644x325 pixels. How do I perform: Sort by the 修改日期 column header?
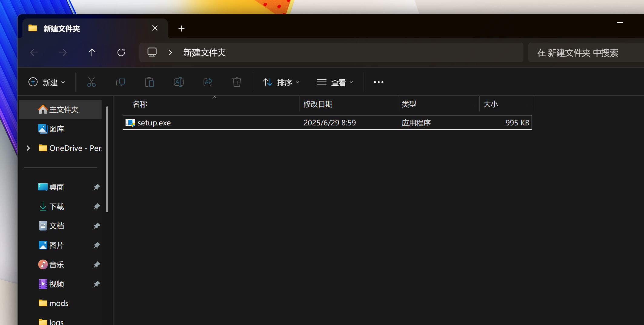[349, 104]
